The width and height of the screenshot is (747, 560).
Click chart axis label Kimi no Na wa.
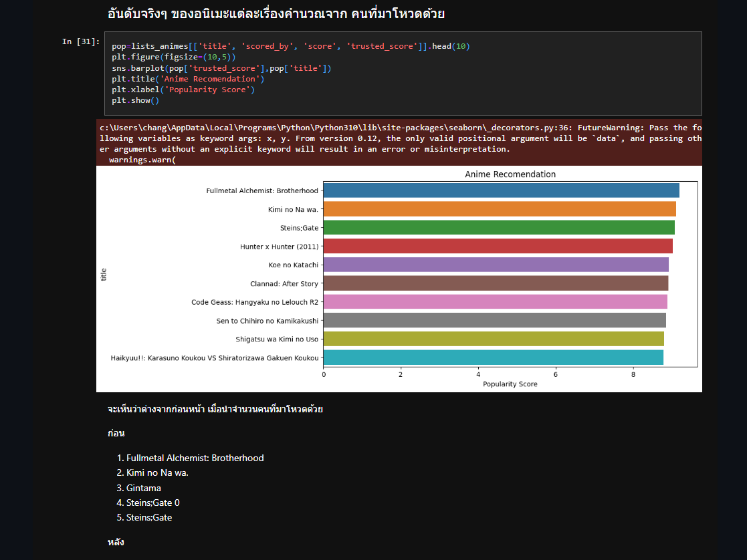(293, 209)
